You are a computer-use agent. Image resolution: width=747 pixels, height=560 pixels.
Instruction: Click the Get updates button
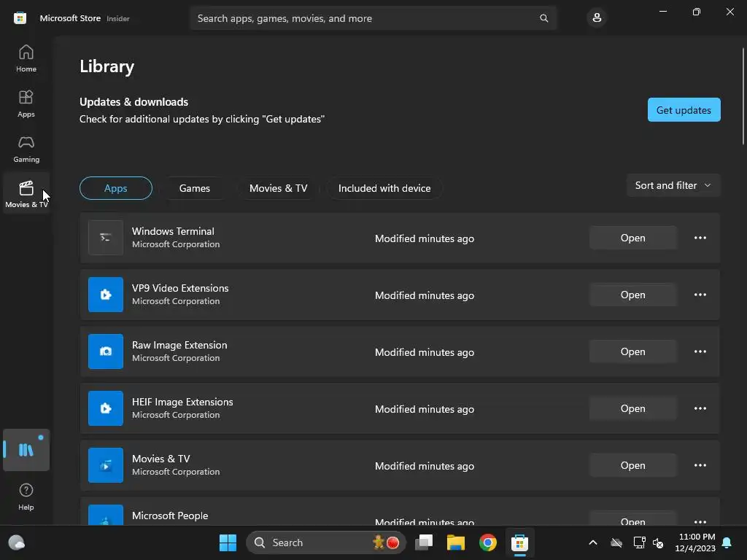click(x=684, y=110)
